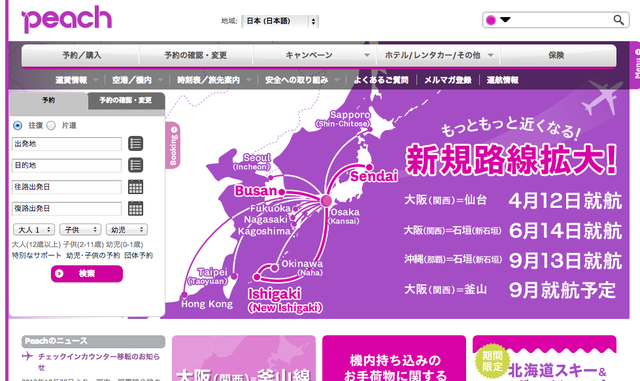The height and width of the screenshot is (381, 640).
Task: Open the 地域 region dropdown
Action: point(280,21)
